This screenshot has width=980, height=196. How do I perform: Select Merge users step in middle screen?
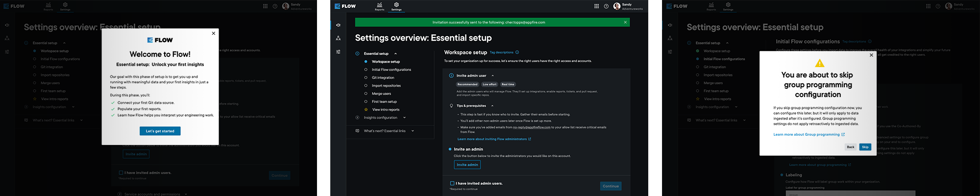click(381, 94)
